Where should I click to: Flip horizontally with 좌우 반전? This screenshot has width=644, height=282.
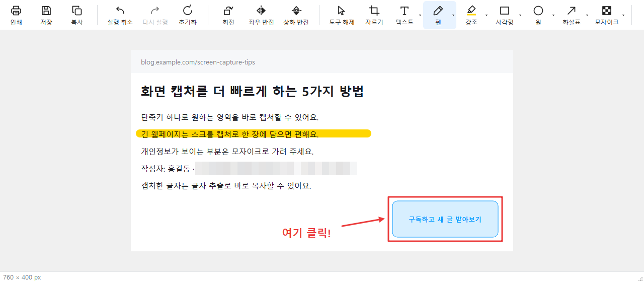(x=261, y=15)
